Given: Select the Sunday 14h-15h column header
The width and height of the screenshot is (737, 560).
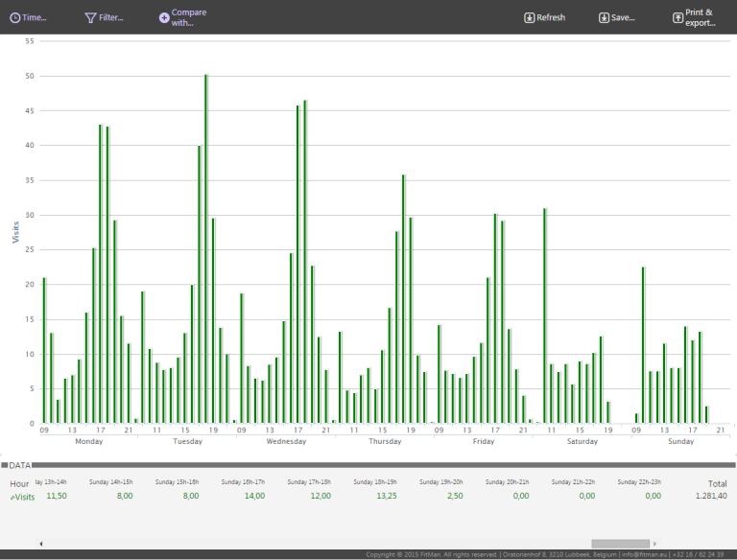Looking at the screenshot, I should coord(111,482).
